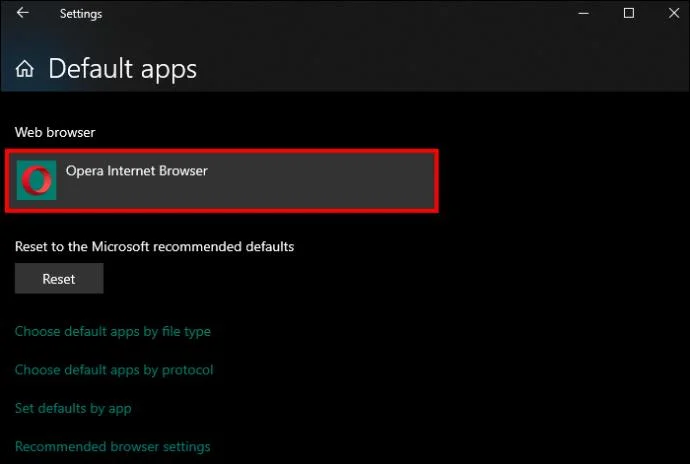Minimize the Settings window
The width and height of the screenshot is (690, 464).
coord(584,13)
